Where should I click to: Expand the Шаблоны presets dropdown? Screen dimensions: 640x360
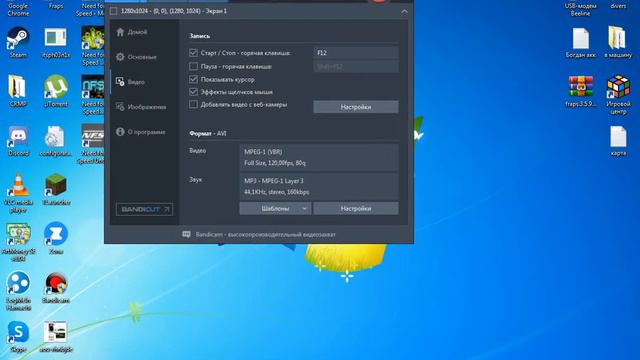pos(276,209)
